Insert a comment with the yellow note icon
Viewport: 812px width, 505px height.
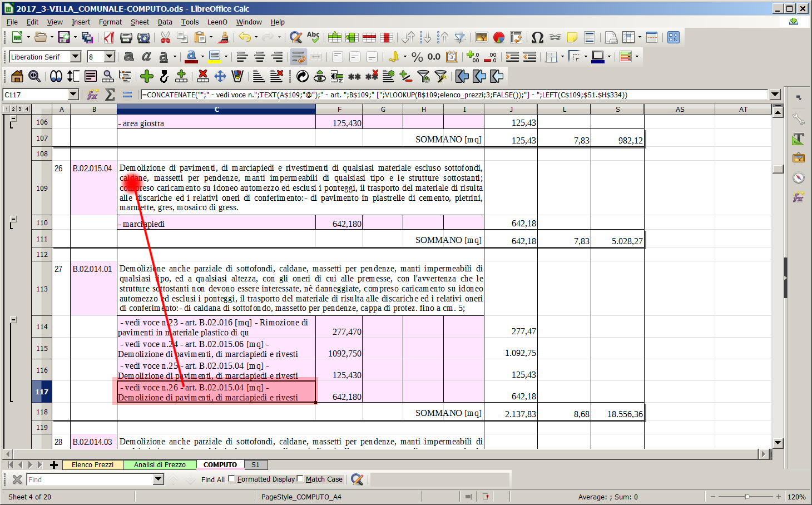[x=572, y=37]
